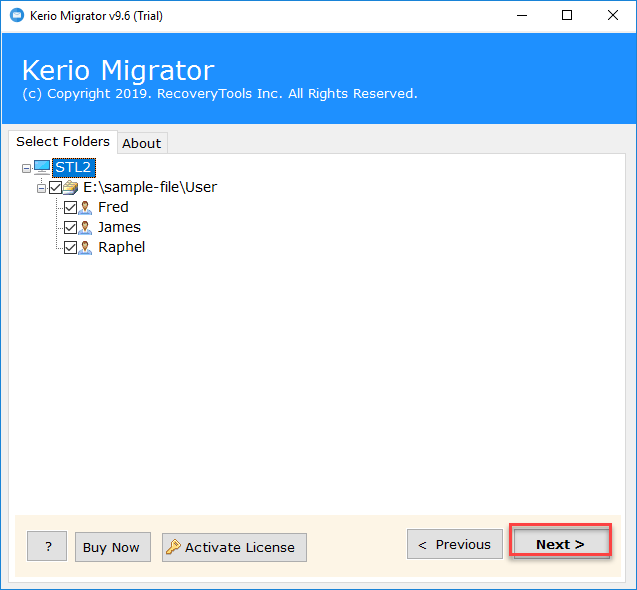This screenshot has height=590, width=637.
Task: Open the Activate License dialog
Action: 234,547
